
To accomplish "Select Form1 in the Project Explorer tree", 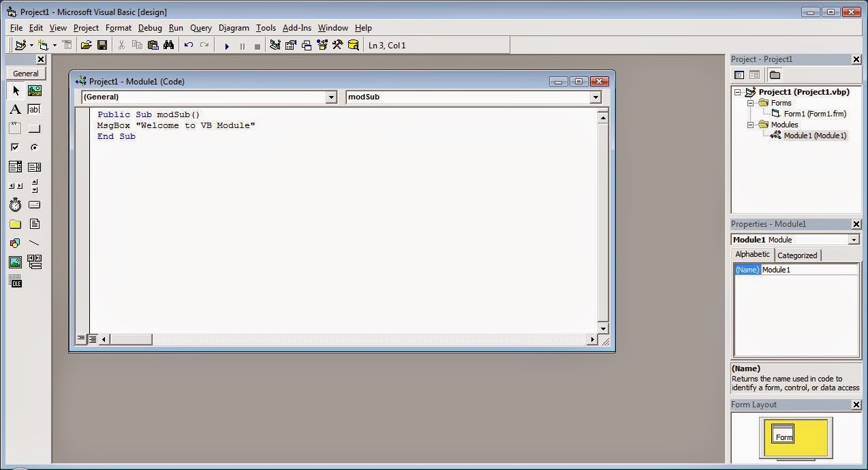I will [814, 114].
